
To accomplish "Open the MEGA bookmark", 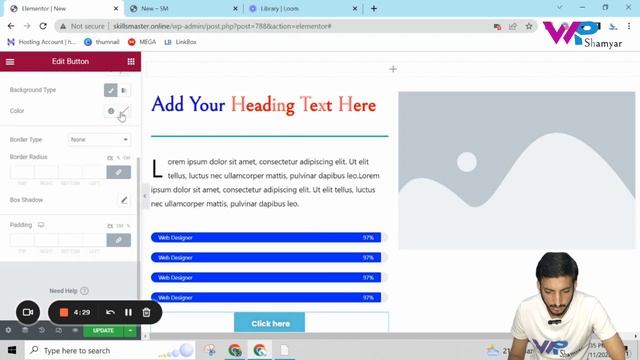I will (142, 42).
